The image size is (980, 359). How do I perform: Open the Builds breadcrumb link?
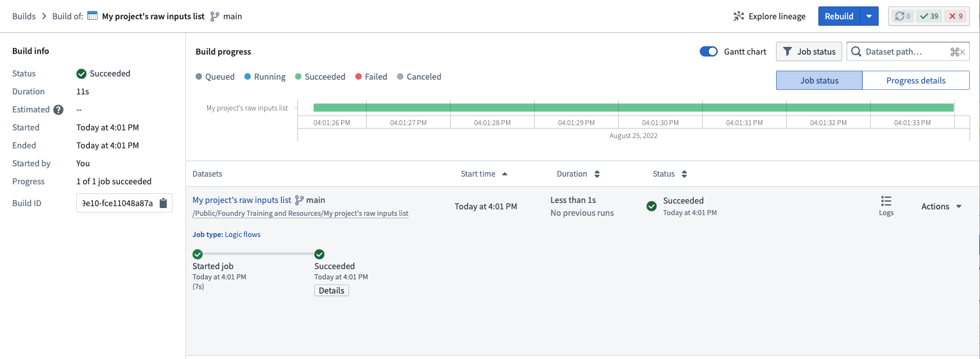24,16
